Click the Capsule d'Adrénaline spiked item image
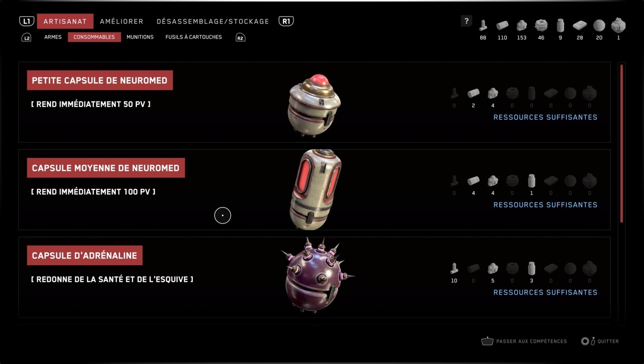The width and height of the screenshot is (644, 364). [317, 275]
